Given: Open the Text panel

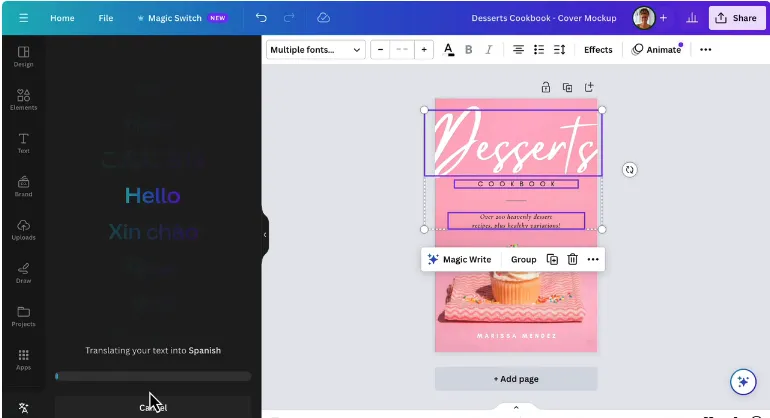Looking at the screenshot, I should tap(23, 143).
